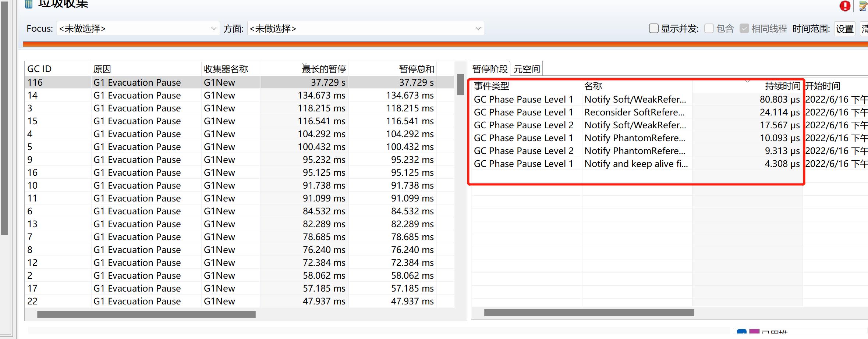868x339 pixels.
Task: Select the row with GC ID 22
Action: click(x=239, y=301)
